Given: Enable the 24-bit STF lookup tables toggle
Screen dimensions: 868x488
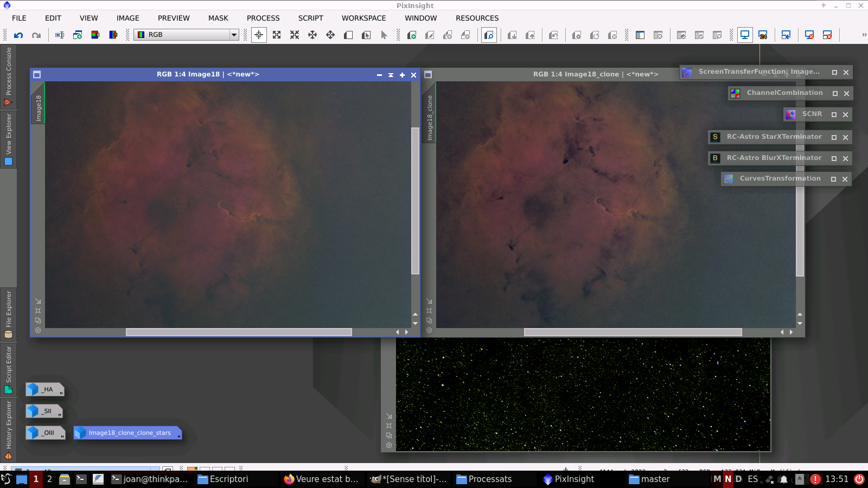Looking at the screenshot, I should [764, 34].
